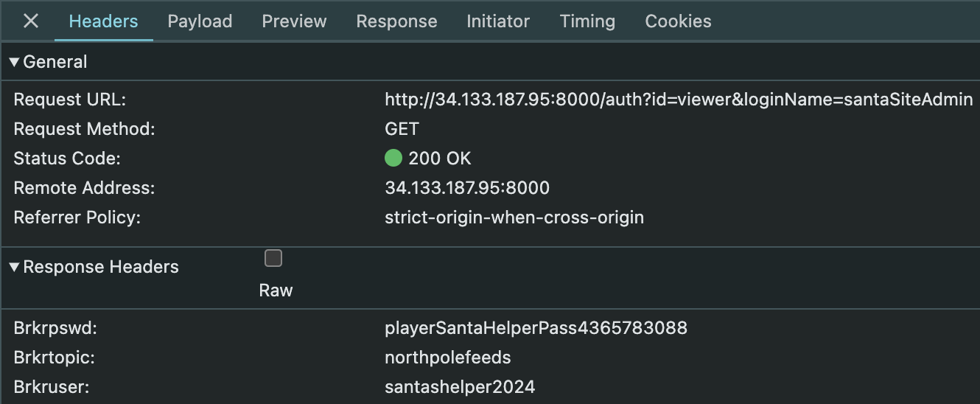Switch to the Cookies tab
The width and height of the screenshot is (980, 404).
678,21
